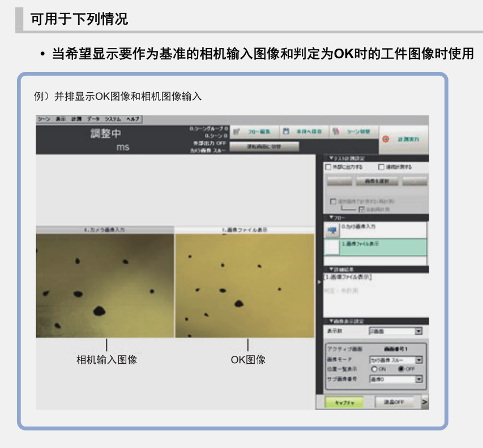Open the ヘルプ menu
Screen dimensions: 483x448
tap(132, 119)
